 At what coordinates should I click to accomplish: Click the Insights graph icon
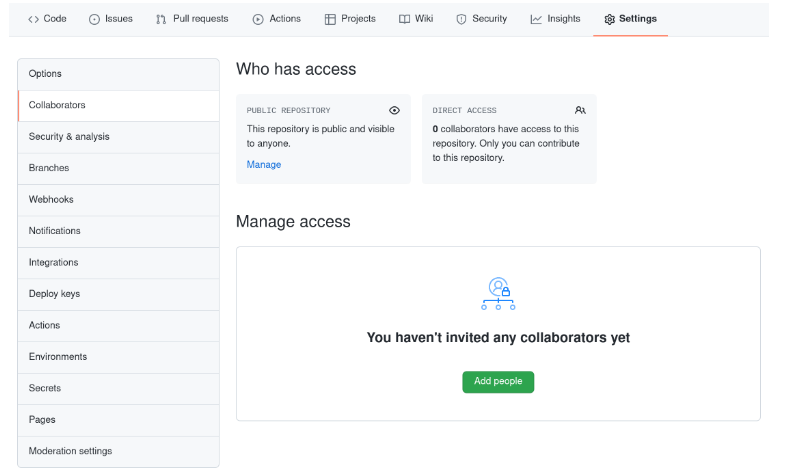tap(536, 19)
